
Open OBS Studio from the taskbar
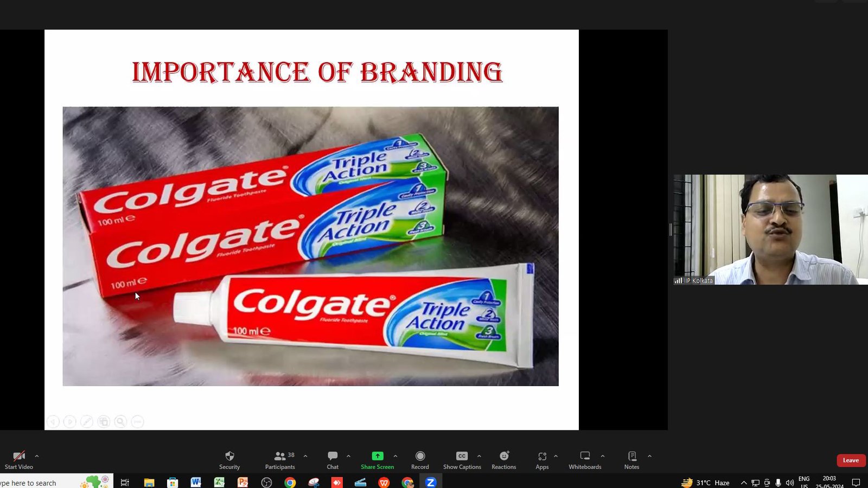click(x=266, y=483)
